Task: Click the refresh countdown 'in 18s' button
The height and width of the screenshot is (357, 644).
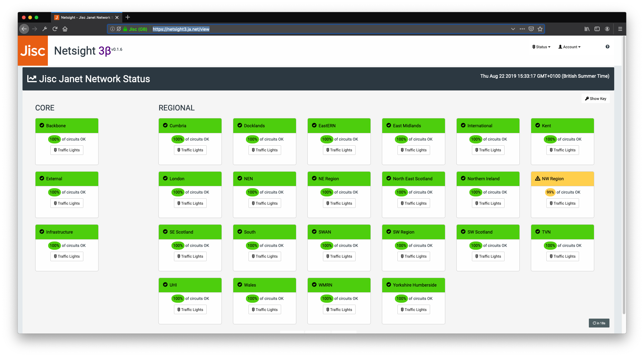Action: coord(599,323)
